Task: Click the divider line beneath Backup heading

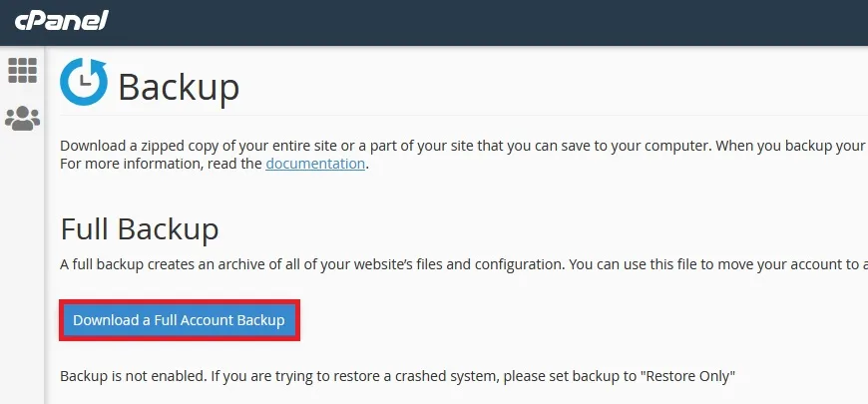Action: click(x=464, y=116)
